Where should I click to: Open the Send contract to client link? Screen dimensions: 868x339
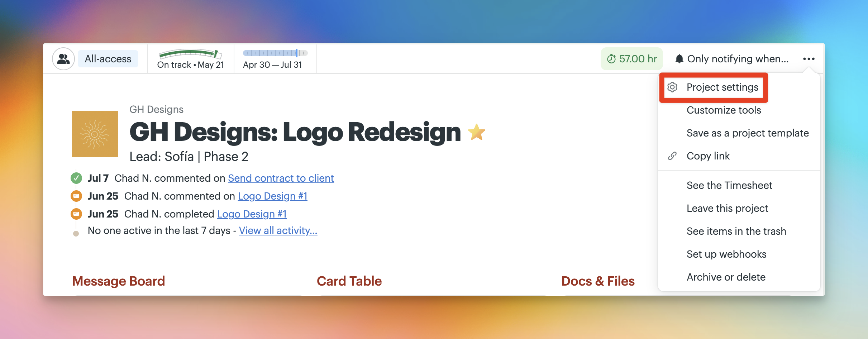coord(281,178)
